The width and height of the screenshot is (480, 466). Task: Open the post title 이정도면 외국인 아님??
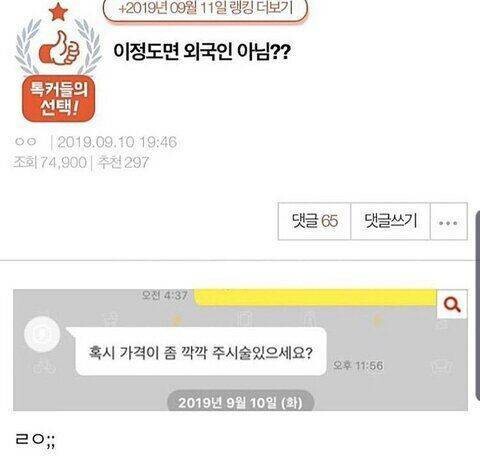click(202, 52)
